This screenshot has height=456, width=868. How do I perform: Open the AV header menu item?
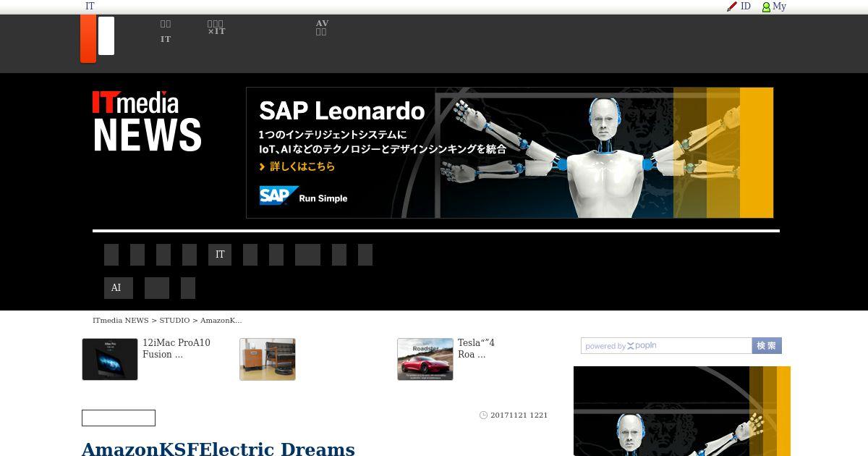click(x=322, y=28)
